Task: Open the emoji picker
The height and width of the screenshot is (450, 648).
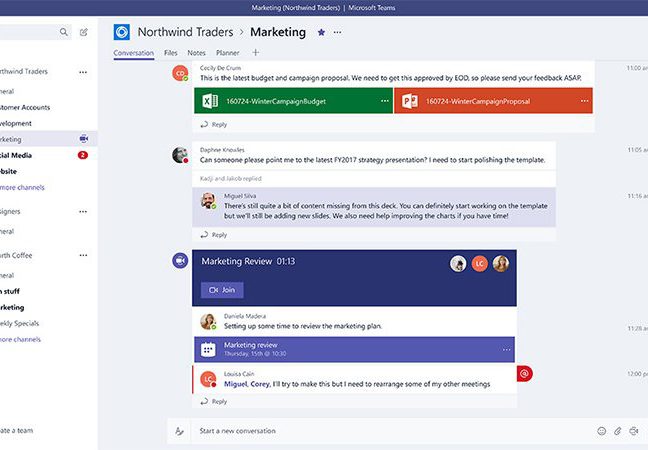Action: [602, 431]
